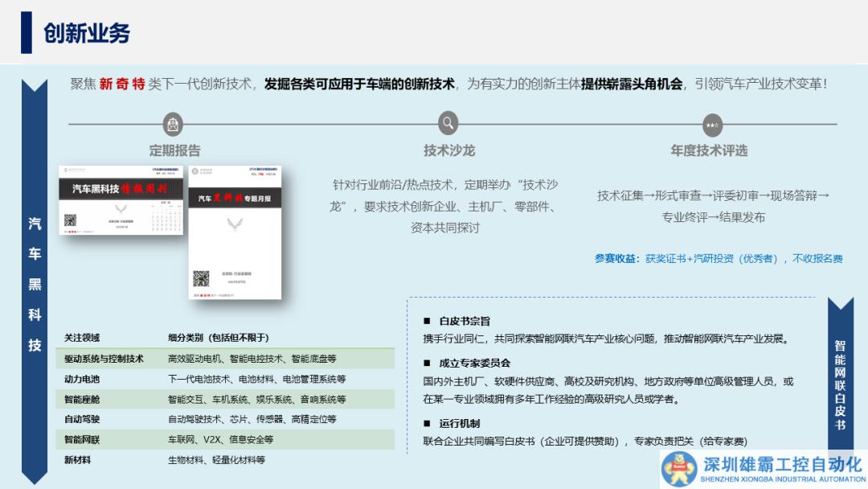The width and height of the screenshot is (868, 489).
Task: Click the stars icon above 年度技术评选
Action: click(x=711, y=125)
